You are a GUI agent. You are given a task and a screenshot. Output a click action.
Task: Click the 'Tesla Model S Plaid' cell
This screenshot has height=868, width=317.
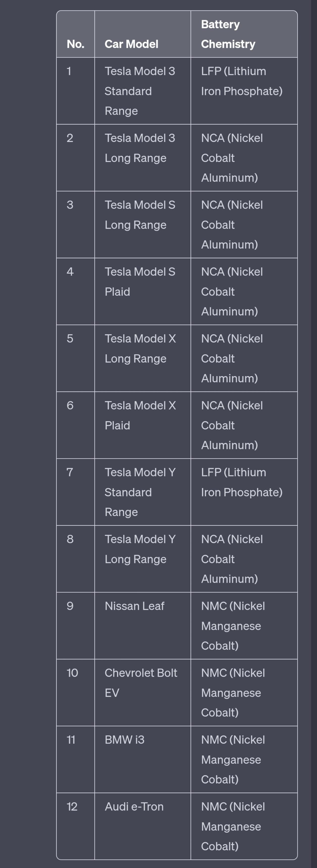click(x=140, y=282)
